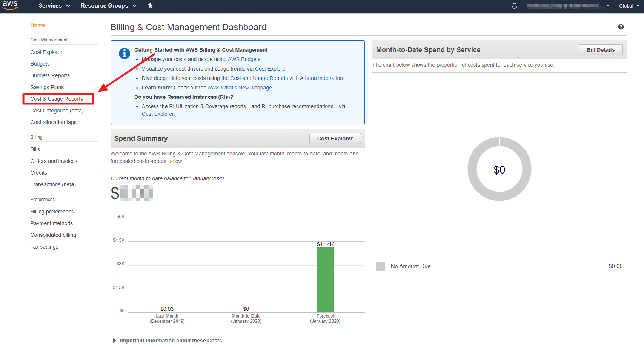
Task: Open the AWS What's New webpage link
Action: [x=240, y=88]
